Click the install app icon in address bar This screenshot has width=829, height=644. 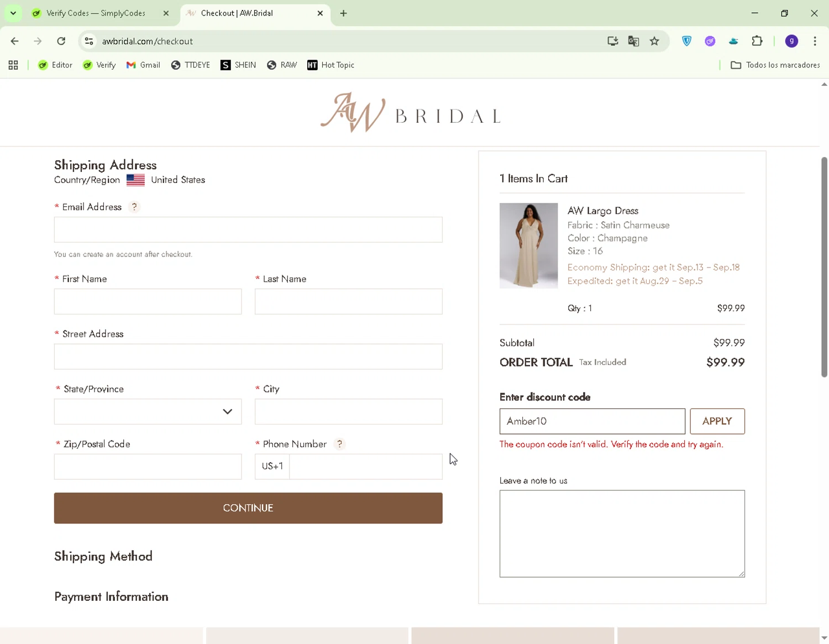(x=612, y=41)
